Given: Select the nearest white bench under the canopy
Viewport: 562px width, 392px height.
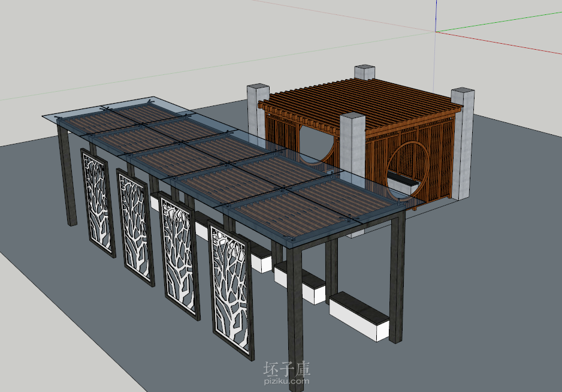Looking at the screenshot, I should pos(359,316).
